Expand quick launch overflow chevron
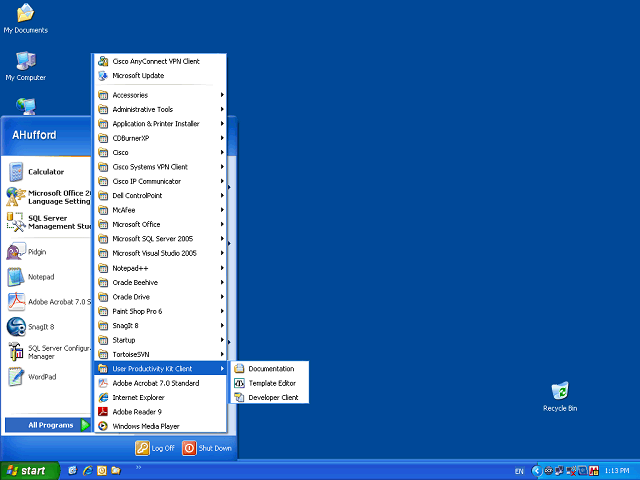This screenshot has height=480, width=640. click(x=138, y=467)
